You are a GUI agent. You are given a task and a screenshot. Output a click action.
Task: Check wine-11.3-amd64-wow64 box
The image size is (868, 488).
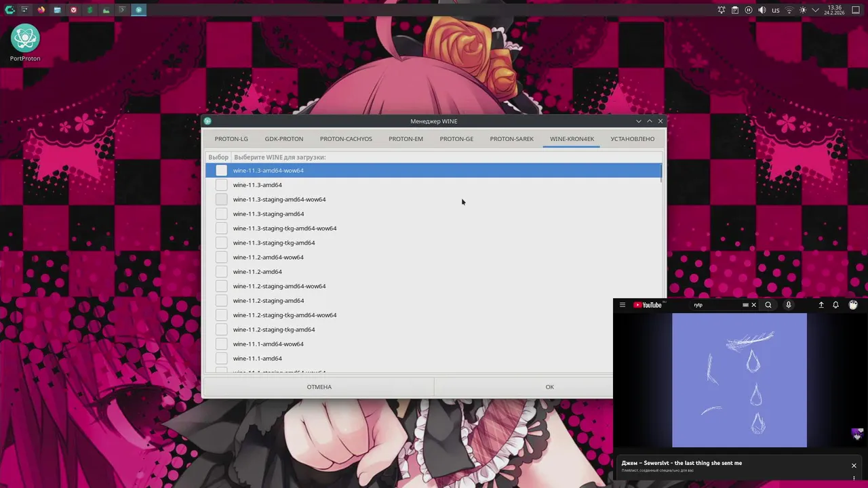[221, 170]
